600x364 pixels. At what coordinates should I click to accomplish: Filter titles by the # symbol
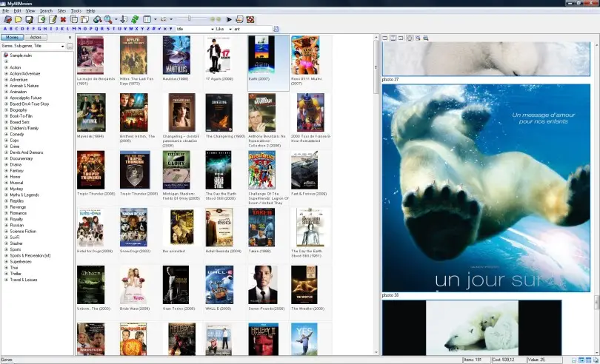153,29
